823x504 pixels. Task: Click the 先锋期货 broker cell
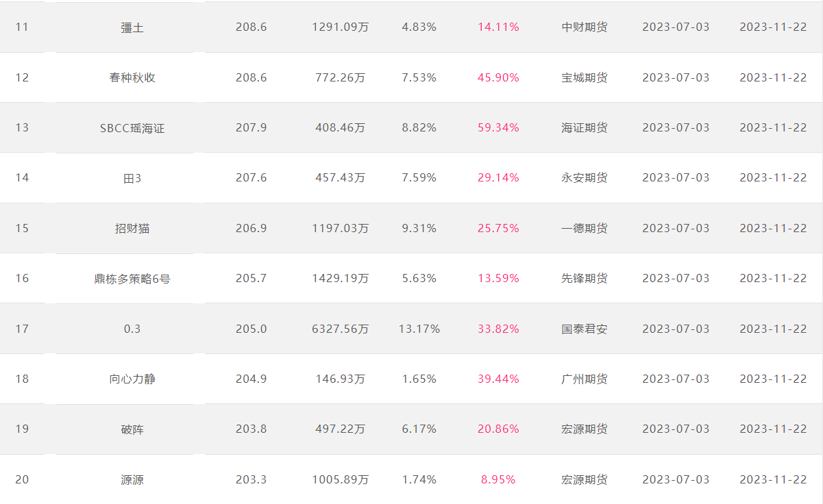coord(585,278)
